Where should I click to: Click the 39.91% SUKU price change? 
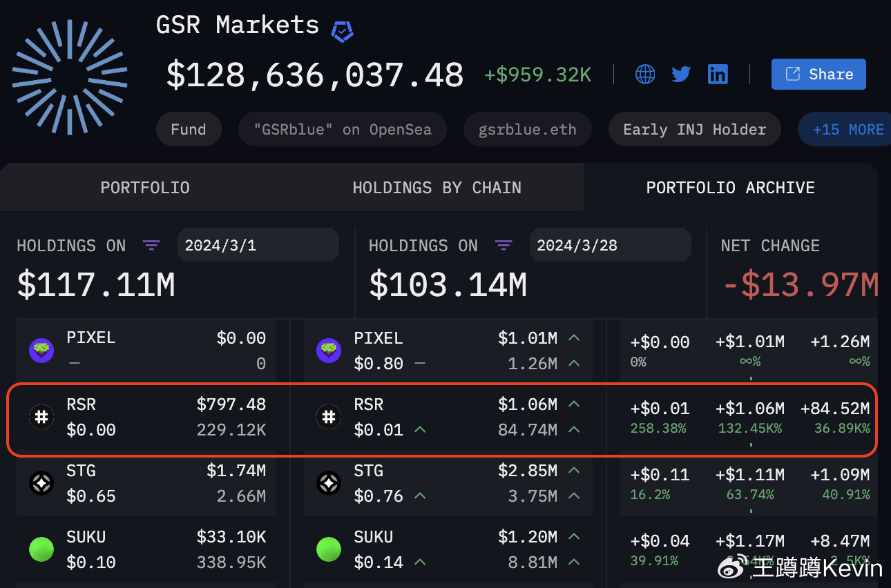point(653,561)
